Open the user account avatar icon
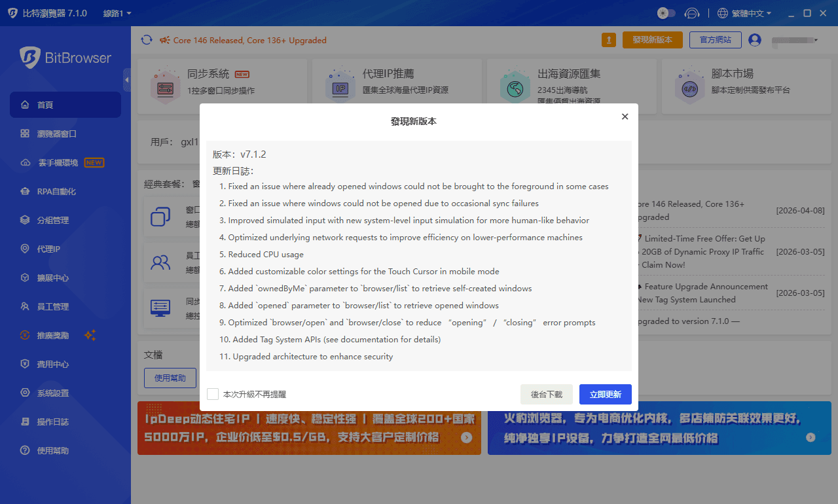The image size is (838, 504). [x=755, y=40]
